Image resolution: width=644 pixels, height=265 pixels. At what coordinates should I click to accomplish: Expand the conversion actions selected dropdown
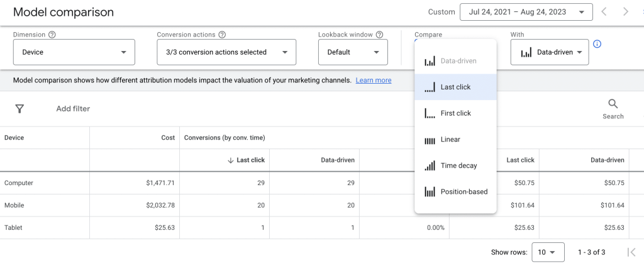click(x=226, y=52)
